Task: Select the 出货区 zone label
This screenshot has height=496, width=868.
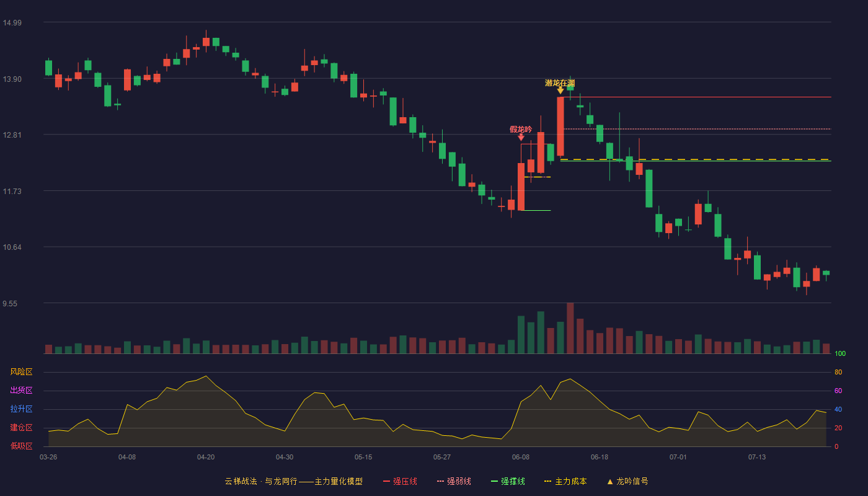Action: click(x=21, y=391)
